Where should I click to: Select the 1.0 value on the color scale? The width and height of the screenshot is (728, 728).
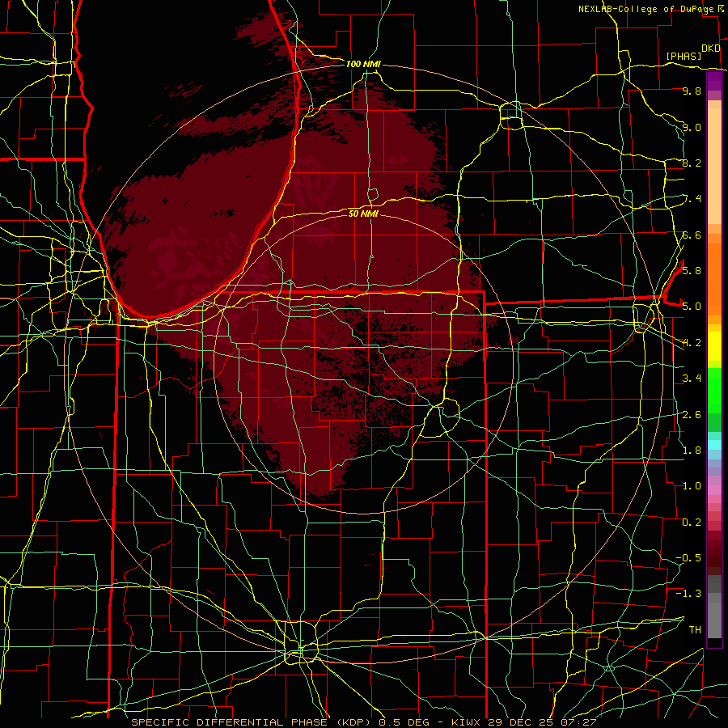click(x=692, y=486)
